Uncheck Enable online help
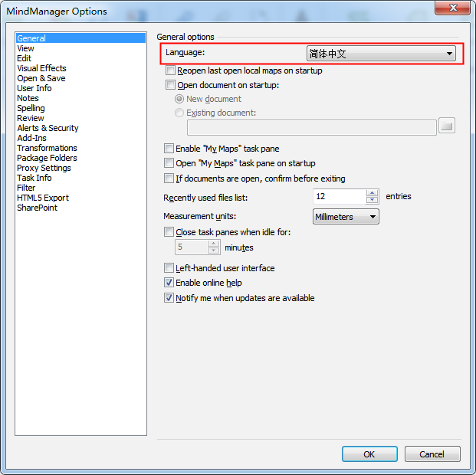Screen dimensions: 476x475 pyautogui.click(x=169, y=283)
